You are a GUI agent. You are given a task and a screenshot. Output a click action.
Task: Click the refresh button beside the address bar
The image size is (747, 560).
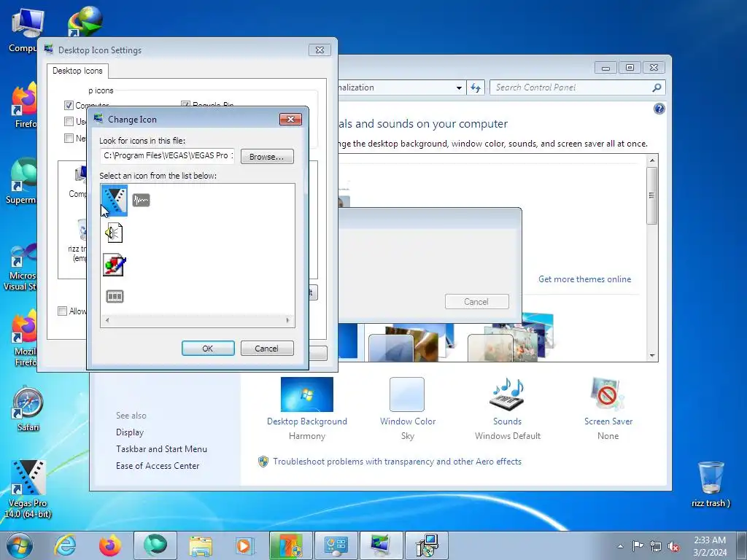coord(476,87)
